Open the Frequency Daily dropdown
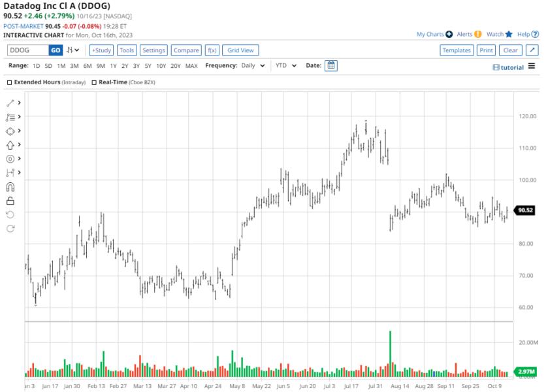 tap(253, 65)
